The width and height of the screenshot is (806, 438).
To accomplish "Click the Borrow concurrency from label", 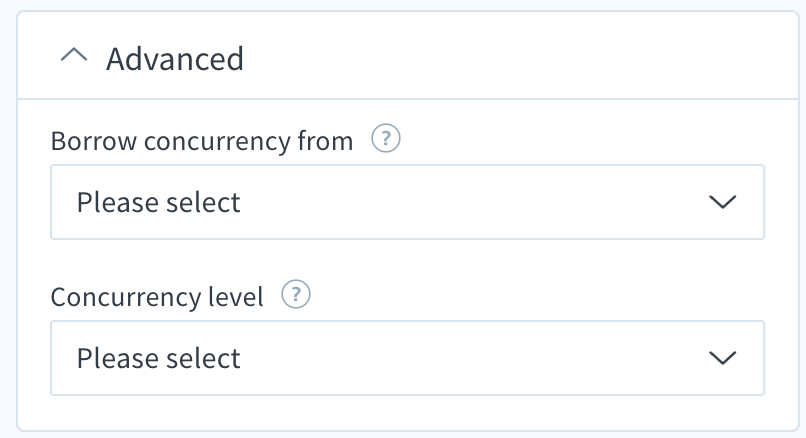I will coord(202,141).
